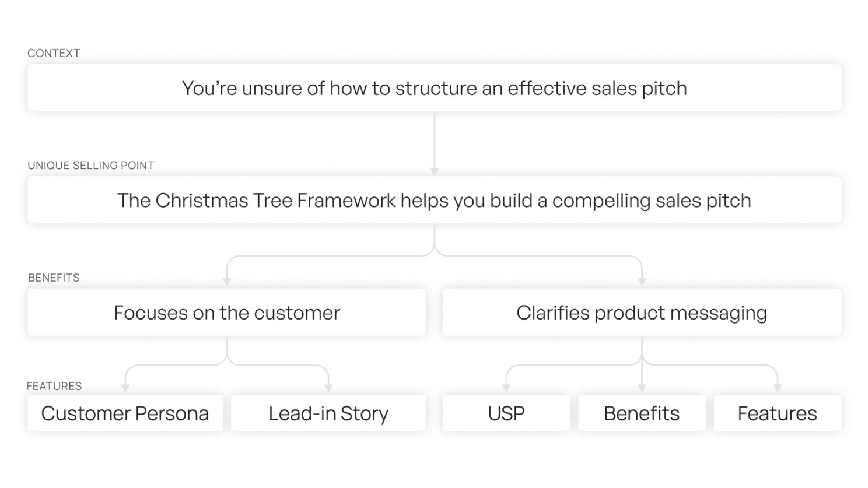Click the arrowhead above the USP box
Image resolution: width=868 pixels, height=488 pixels.
click(506, 388)
